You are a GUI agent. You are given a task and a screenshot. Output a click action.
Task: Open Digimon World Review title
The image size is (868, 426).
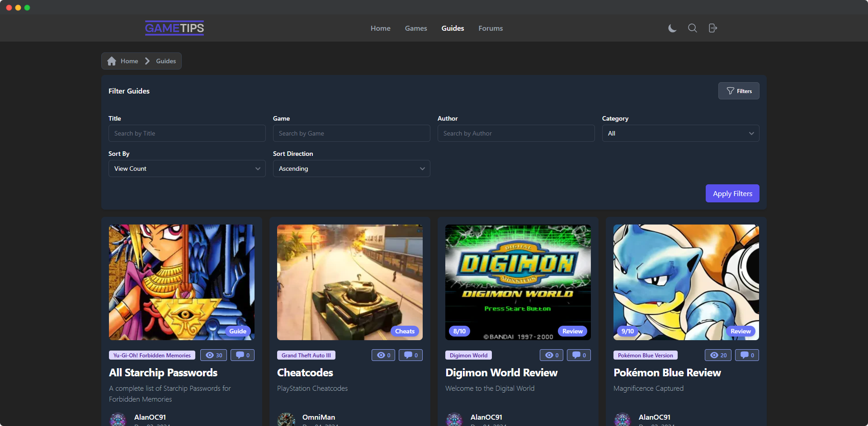501,373
